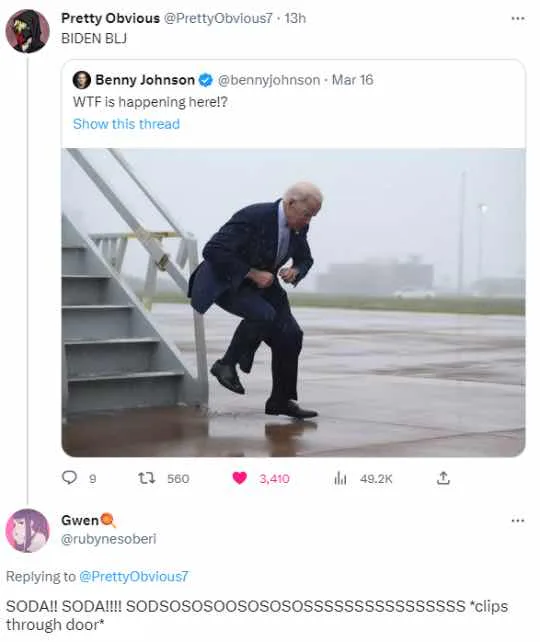Click the @bennyjohnson handle
Viewport: 540px width, 642px height.
pos(269,80)
